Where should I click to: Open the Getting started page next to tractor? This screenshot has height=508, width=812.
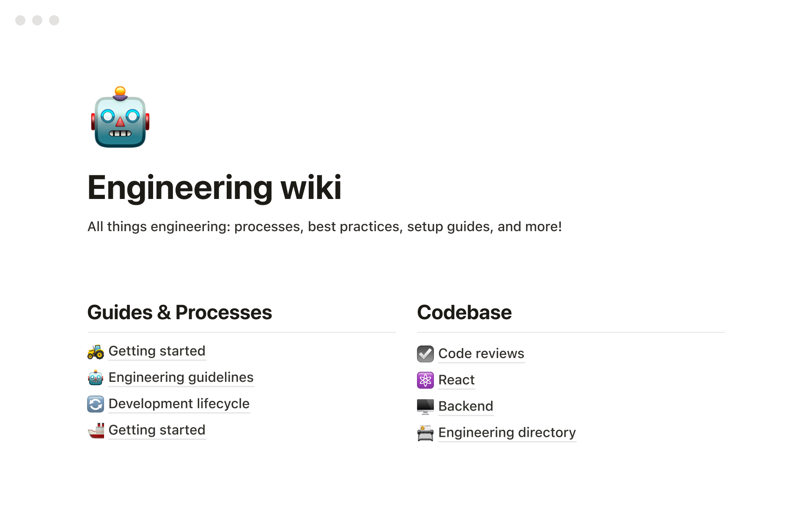[x=157, y=351]
